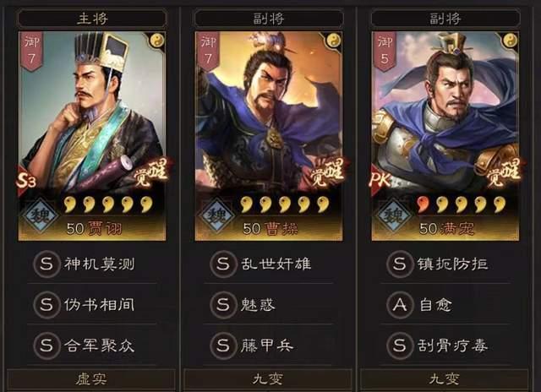Viewport: 541px width, 392px height.
Task: Tap the 魏 faction badge on 满宠's card
Action: [394, 215]
